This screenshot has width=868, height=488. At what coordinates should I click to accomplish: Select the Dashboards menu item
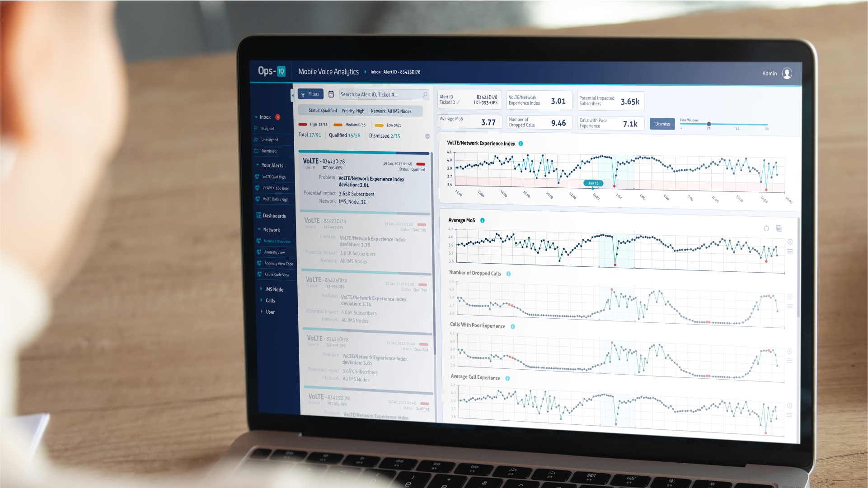click(x=274, y=215)
